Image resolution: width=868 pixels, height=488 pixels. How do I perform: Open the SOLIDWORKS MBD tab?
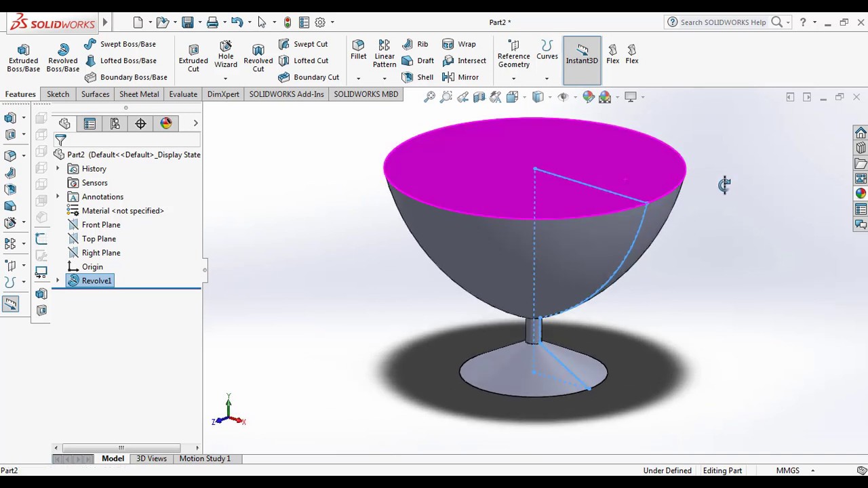[366, 94]
